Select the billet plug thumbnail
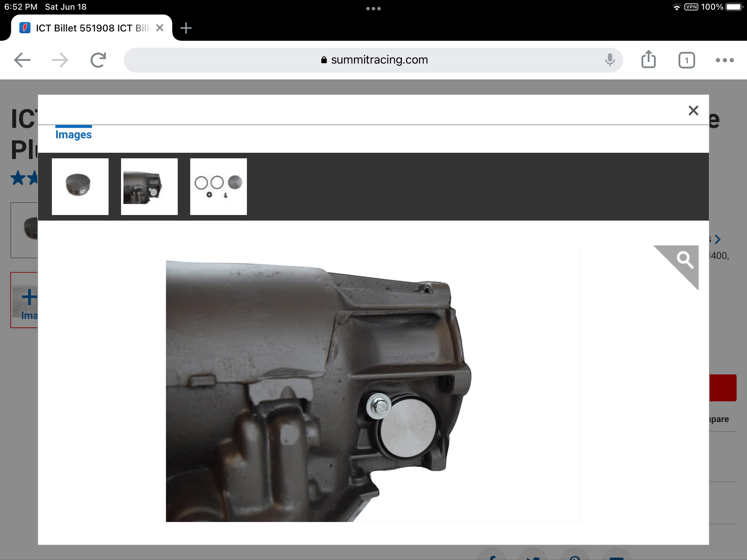This screenshot has height=560, width=747. [80, 186]
